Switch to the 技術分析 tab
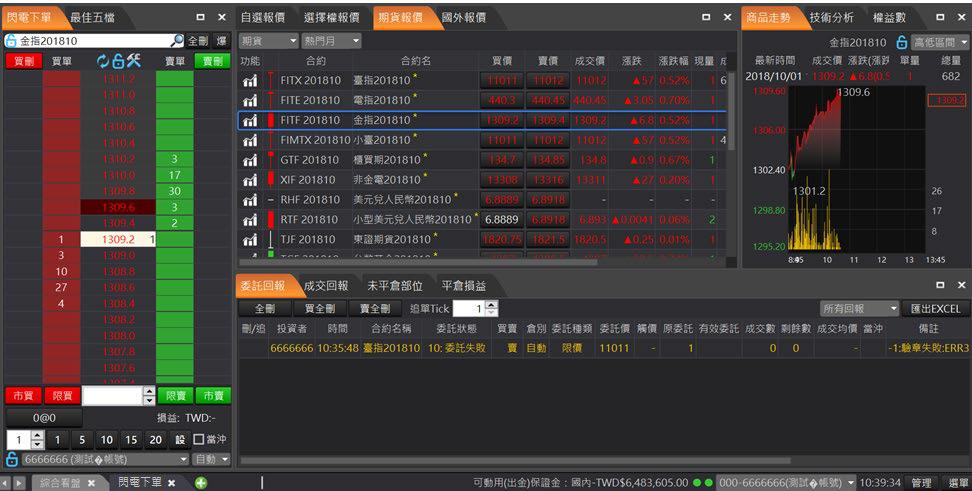This screenshot has height=491, width=972. [x=831, y=17]
